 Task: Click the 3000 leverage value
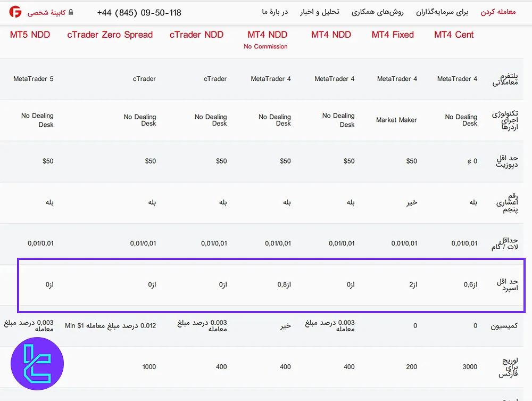[470, 367]
